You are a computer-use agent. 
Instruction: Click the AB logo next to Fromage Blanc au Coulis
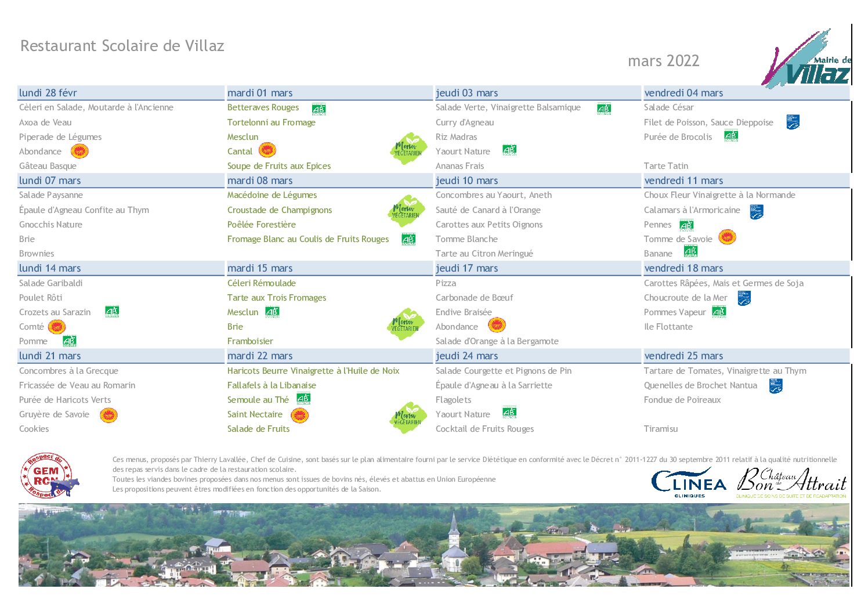[x=408, y=239]
